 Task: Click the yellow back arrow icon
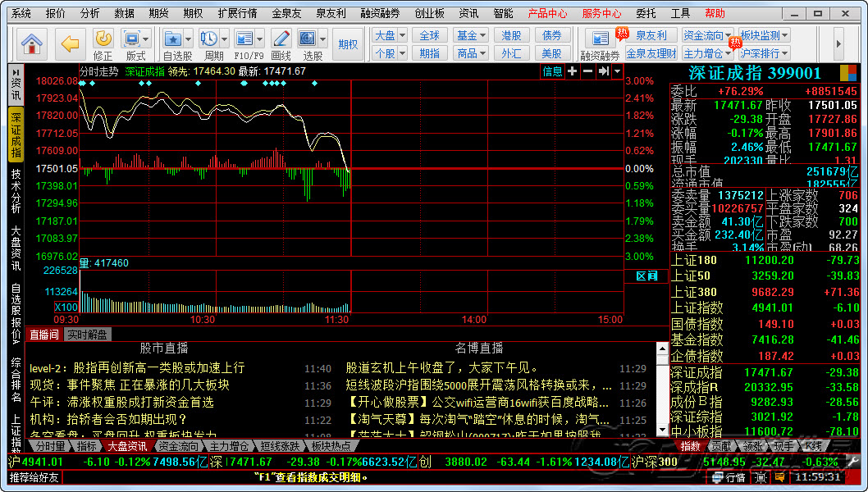[x=71, y=43]
